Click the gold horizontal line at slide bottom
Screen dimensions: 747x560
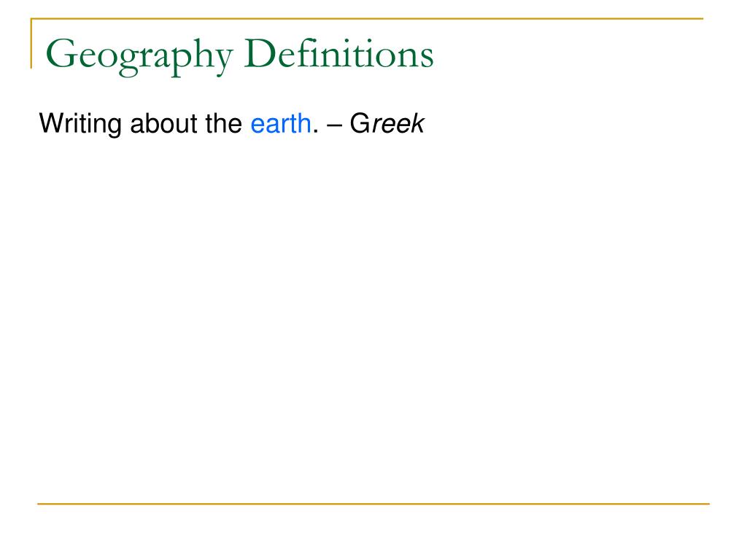[x=373, y=503]
